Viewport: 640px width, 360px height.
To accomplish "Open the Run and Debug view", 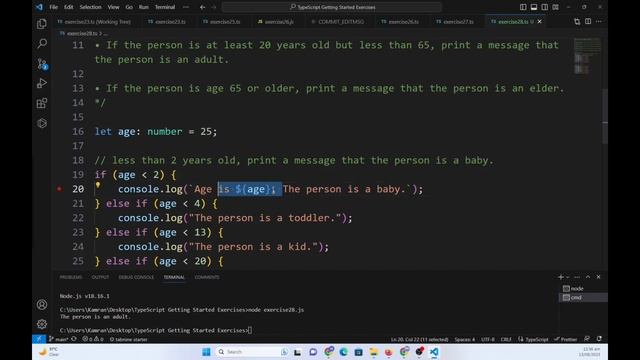I will [x=42, y=83].
